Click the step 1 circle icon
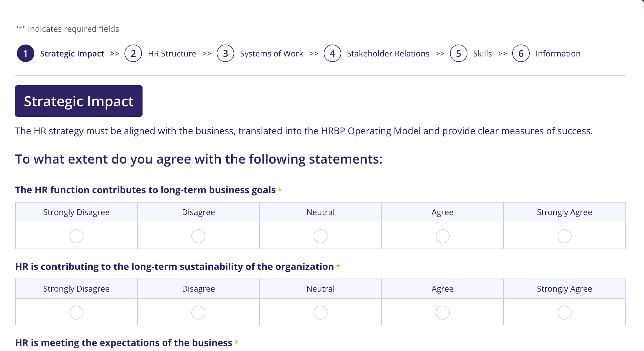644x351 pixels. pos(26,54)
